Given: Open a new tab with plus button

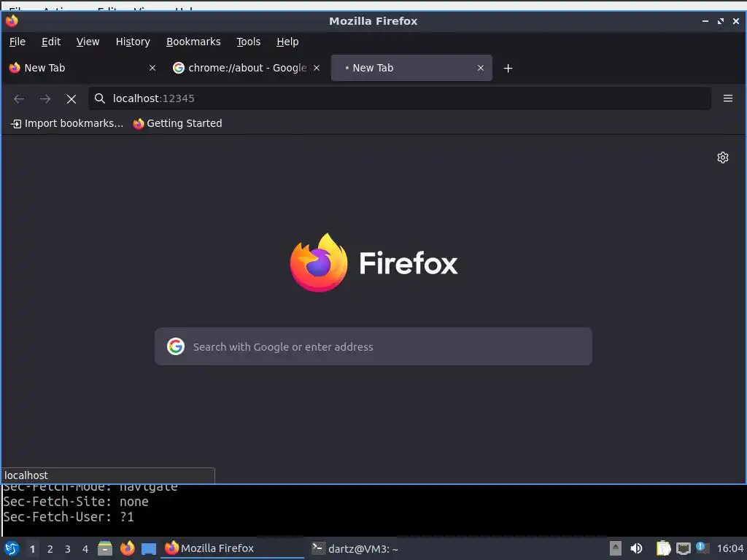Looking at the screenshot, I should tap(508, 69).
